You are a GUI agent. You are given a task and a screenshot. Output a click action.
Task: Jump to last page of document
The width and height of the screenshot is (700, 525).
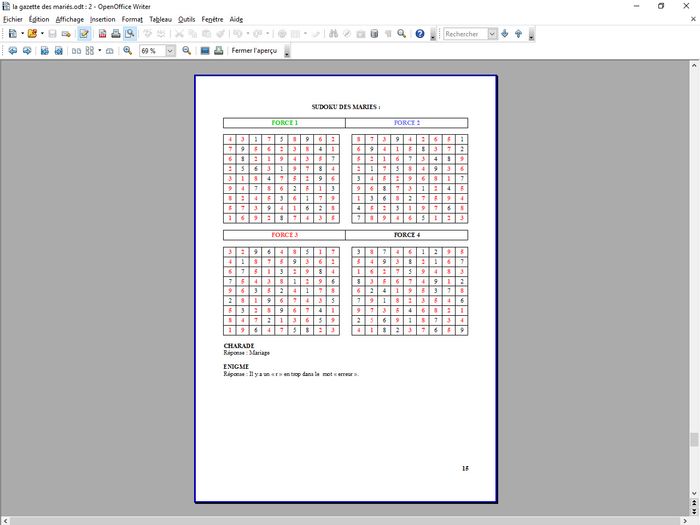58,50
